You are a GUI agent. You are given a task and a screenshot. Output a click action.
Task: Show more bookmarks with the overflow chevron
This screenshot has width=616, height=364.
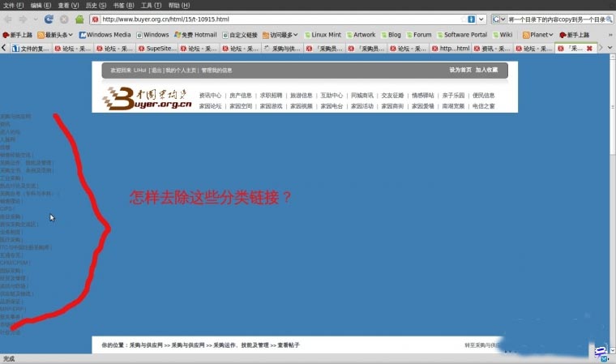coord(610,35)
